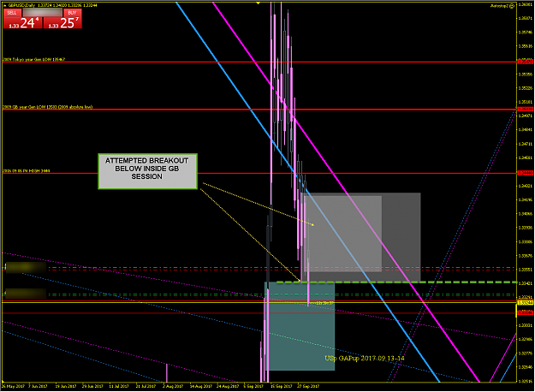Collapse the one-click trading panel arrow
Screen dimensions: 535x392
point(5,5)
